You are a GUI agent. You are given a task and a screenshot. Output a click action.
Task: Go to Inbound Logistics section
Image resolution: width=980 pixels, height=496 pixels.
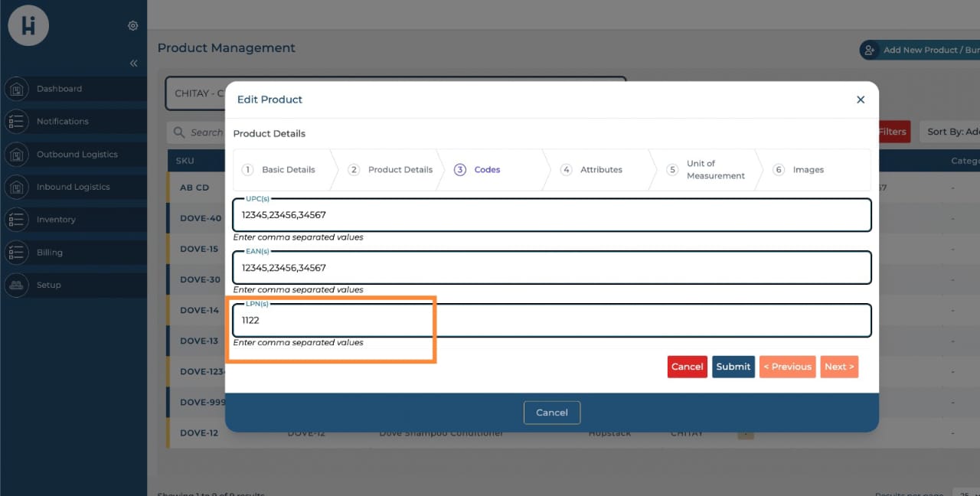coord(73,187)
